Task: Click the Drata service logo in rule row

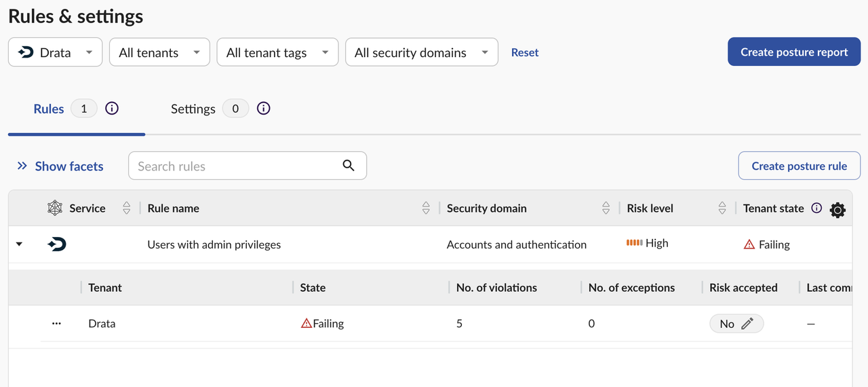Action: tap(57, 244)
